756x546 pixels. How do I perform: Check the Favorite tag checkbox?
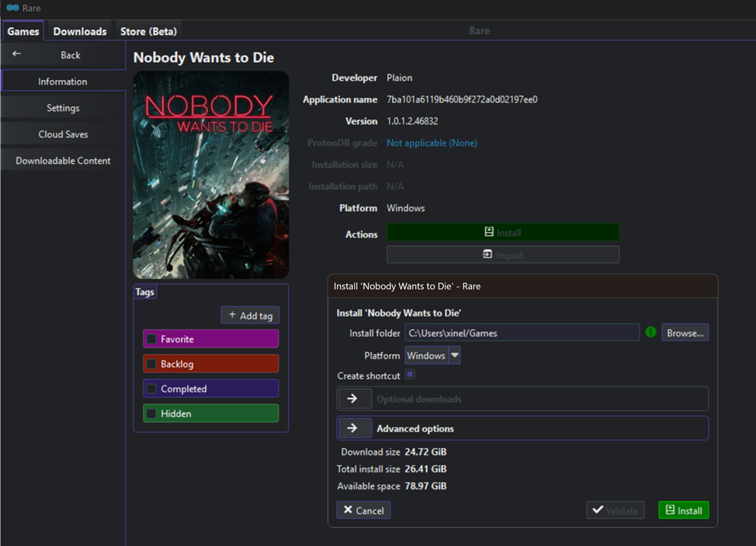pos(152,339)
